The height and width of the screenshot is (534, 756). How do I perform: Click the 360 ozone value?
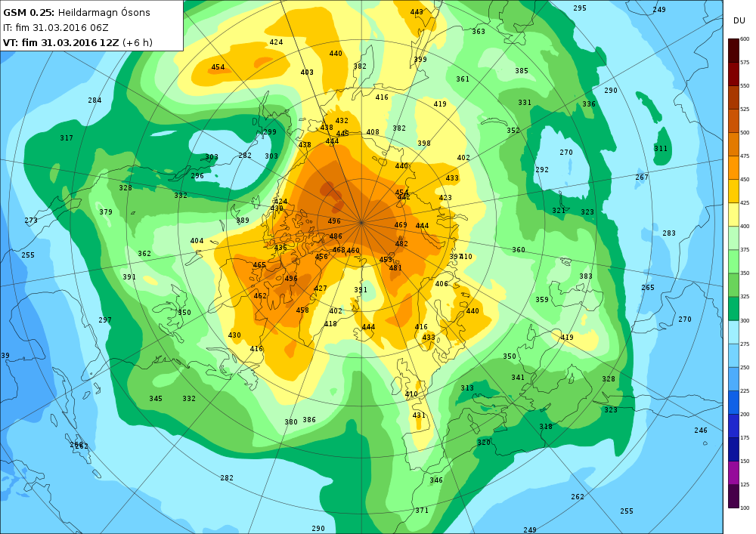tap(519, 249)
